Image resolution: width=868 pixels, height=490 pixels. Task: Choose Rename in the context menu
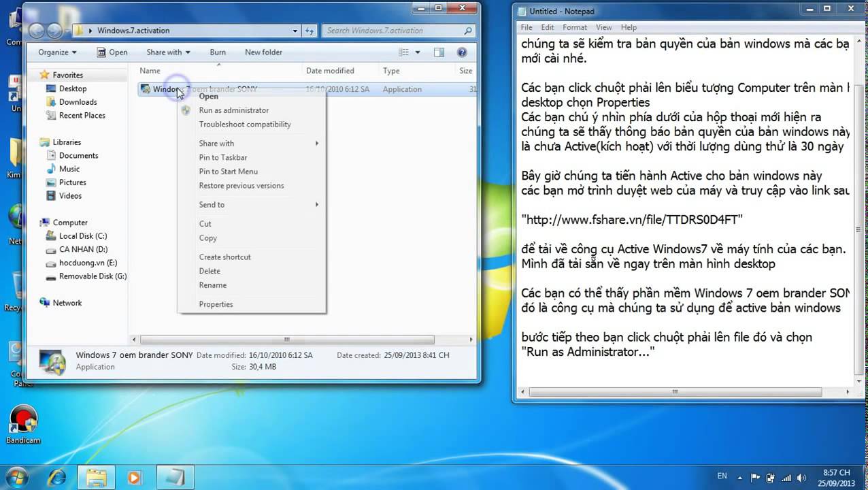pyautogui.click(x=212, y=285)
